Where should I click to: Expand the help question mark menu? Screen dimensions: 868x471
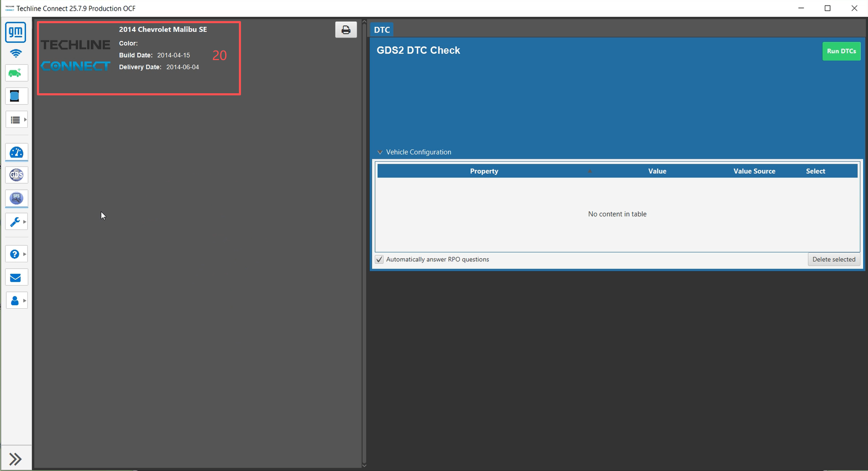(x=17, y=254)
